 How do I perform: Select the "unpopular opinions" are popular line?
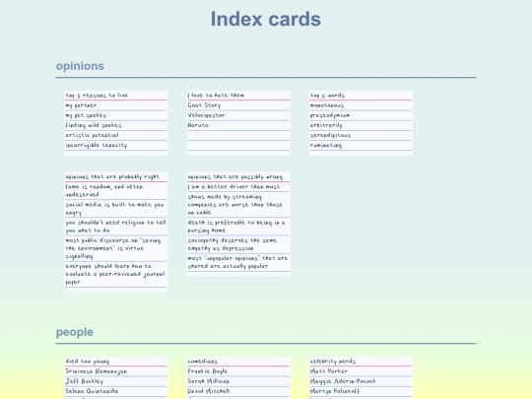[x=238, y=262]
